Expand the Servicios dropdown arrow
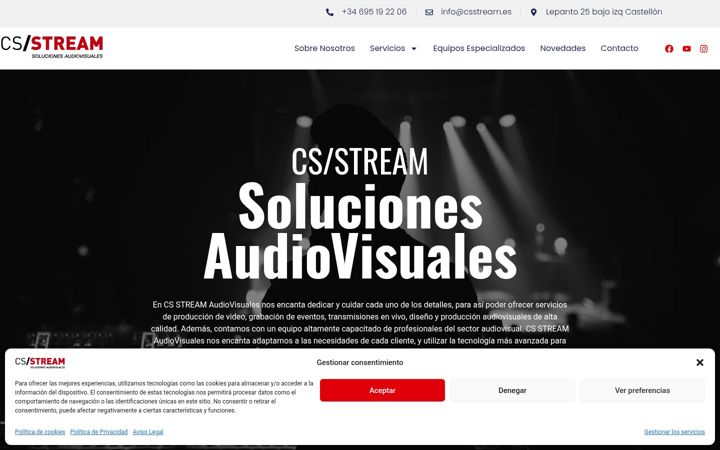720x450 pixels. point(414,49)
